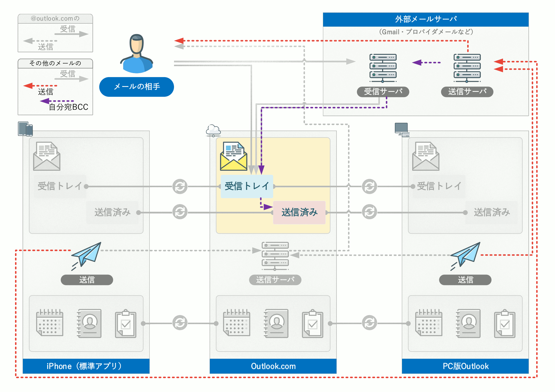Click the 送信 label under PC版Outlook paper plane
Viewport: 555px width, 392px height.
(465, 280)
